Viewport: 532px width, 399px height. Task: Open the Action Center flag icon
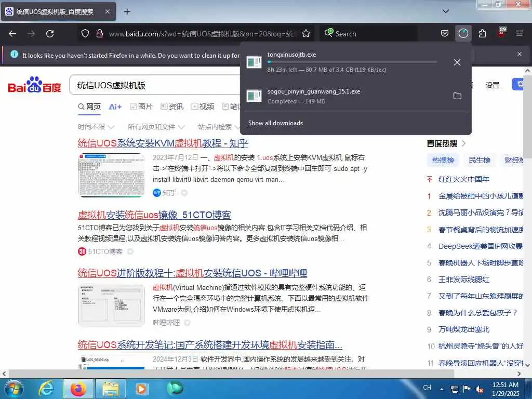tap(467, 389)
